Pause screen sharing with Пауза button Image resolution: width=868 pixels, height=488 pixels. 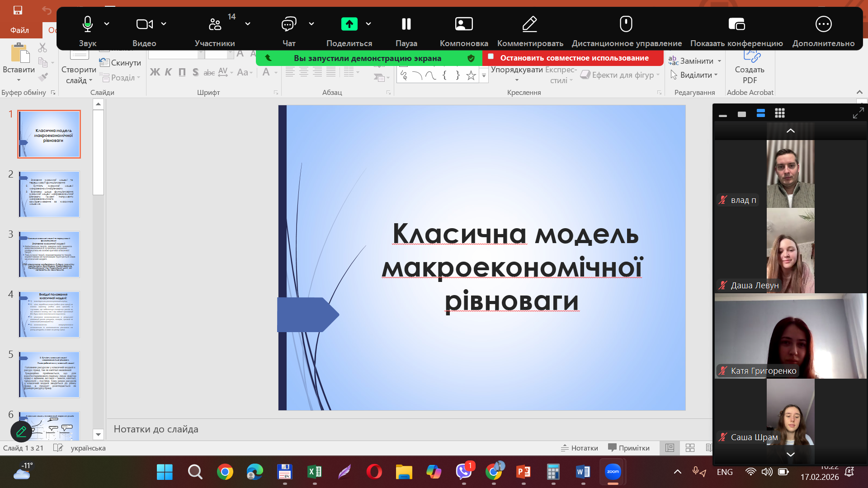coord(406,24)
